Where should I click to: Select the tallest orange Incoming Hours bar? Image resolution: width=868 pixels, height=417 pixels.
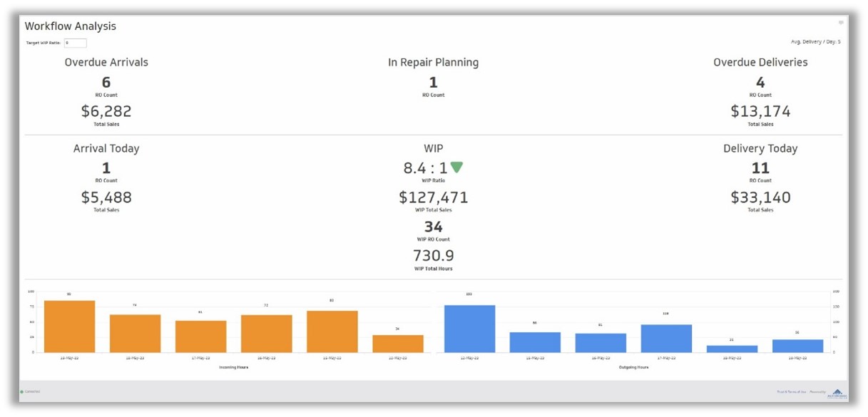point(69,326)
